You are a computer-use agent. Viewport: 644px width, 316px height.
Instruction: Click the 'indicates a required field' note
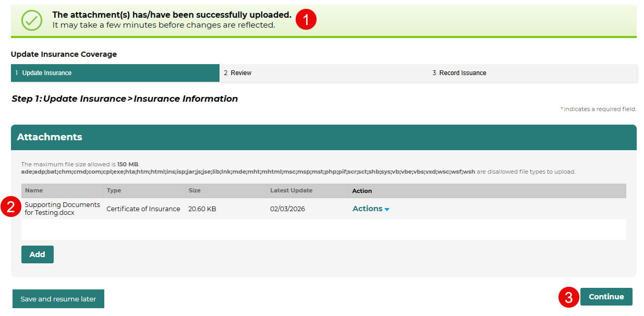tap(599, 109)
